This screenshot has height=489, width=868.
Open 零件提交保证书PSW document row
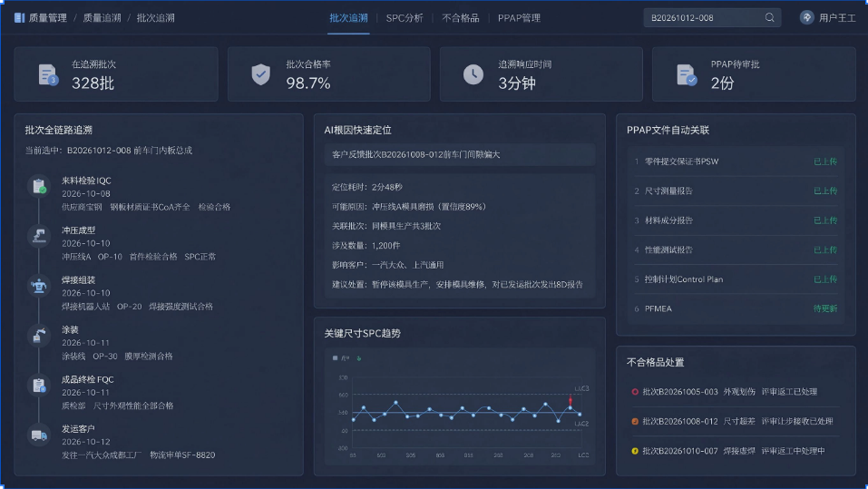[736, 161]
